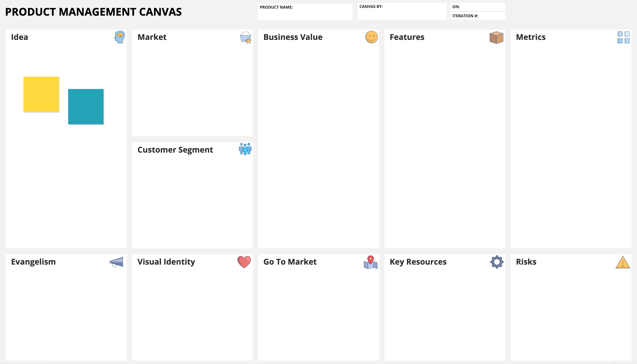Click the megaphone Evangelism icon
637x364 pixels.
pyautogui.click(x=116, y=262)
